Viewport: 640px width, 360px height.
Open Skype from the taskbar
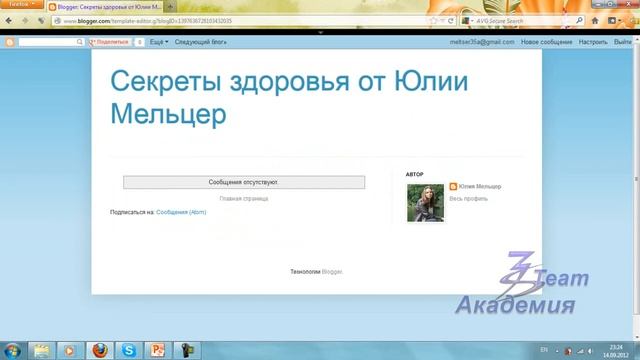coord(129,351)
